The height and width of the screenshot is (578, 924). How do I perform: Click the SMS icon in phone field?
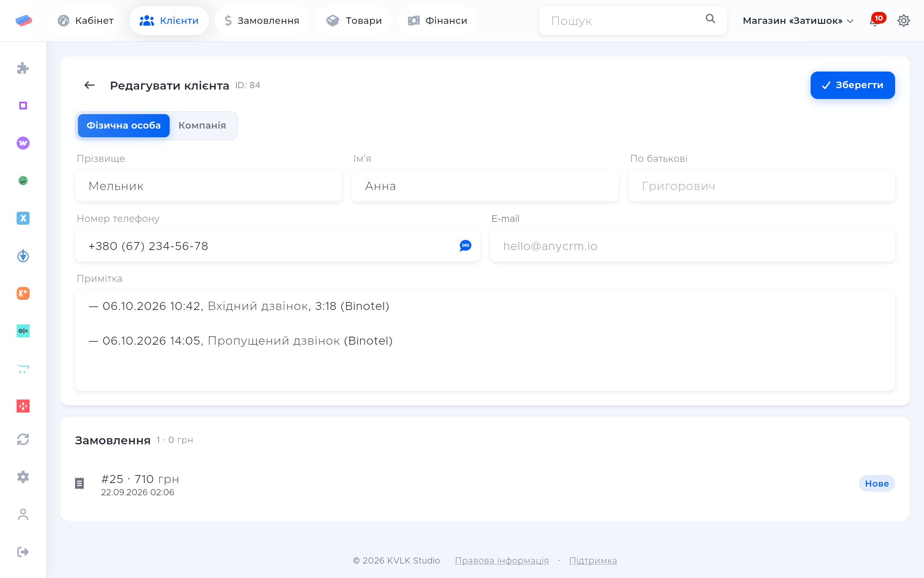pyautogui.click(x=466, y=245)
